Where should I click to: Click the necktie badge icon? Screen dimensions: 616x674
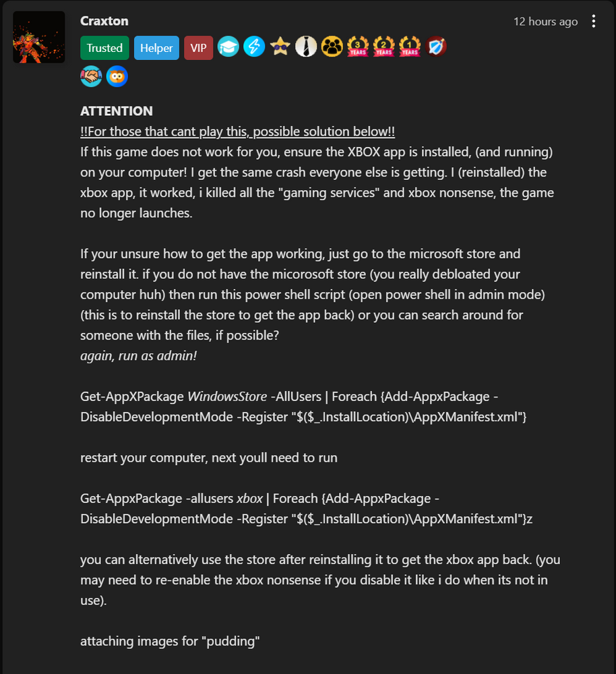306,47
